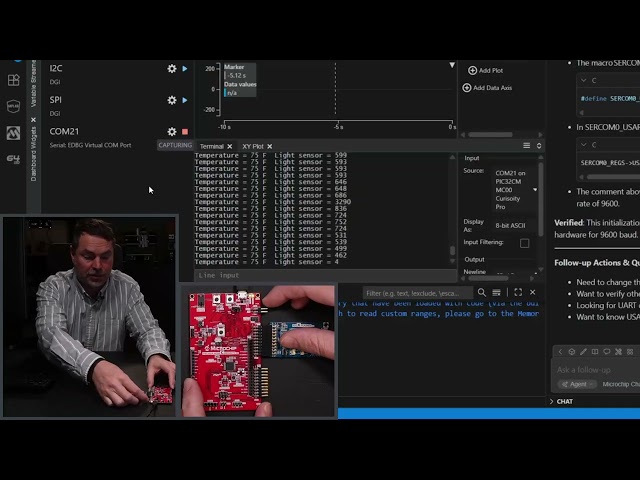Stop the COM21 capture
Screen dimensions: 640x480
coord(185,131)
